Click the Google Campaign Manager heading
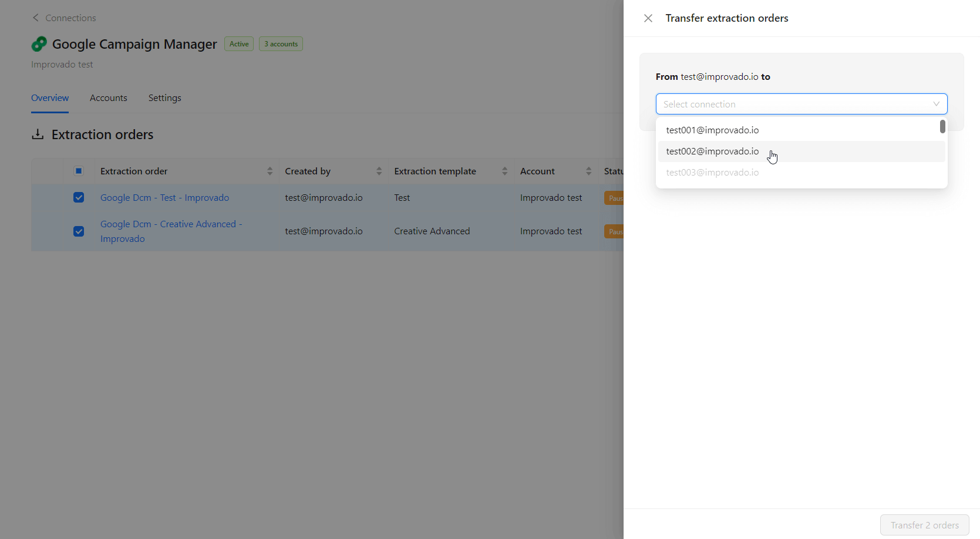The height and width of the screenshot is (539, 980). pos(134,44)
